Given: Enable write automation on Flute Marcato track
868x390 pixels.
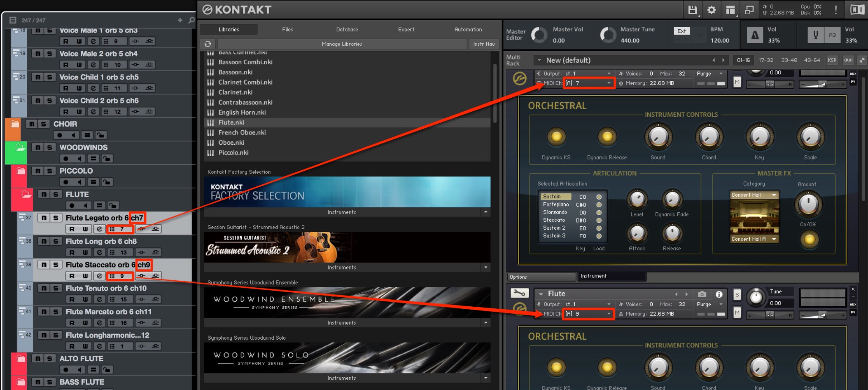Looking at the screenshot, I should (85, 323).
